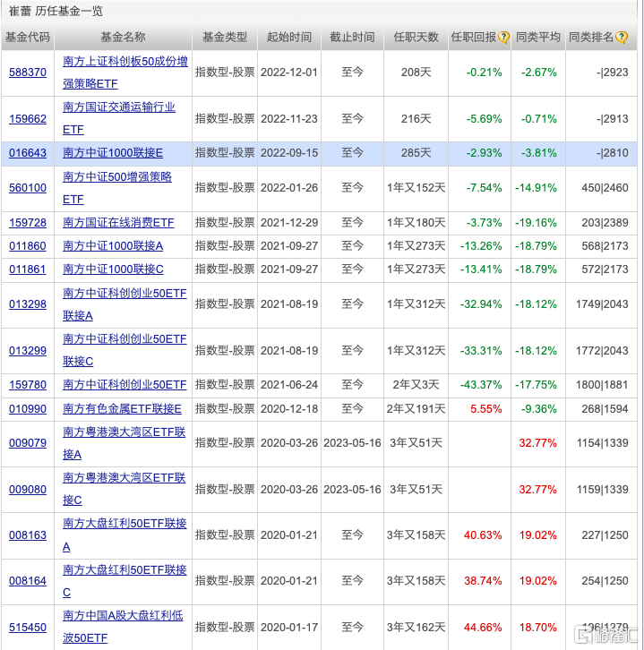Open fund code 011861 link

tap(28, 269)
